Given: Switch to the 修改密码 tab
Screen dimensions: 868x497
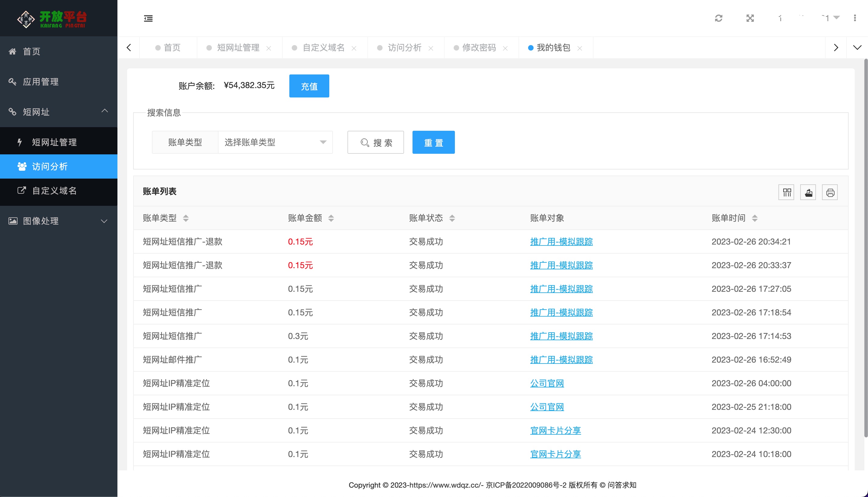Looking at the screenshot, I should [478, 48].
